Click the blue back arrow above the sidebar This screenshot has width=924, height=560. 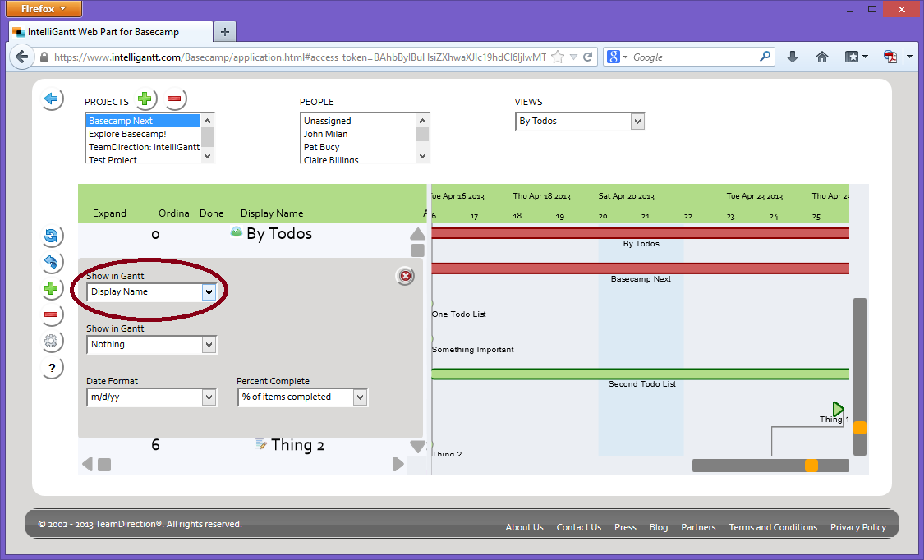click(x=52, y=99)
